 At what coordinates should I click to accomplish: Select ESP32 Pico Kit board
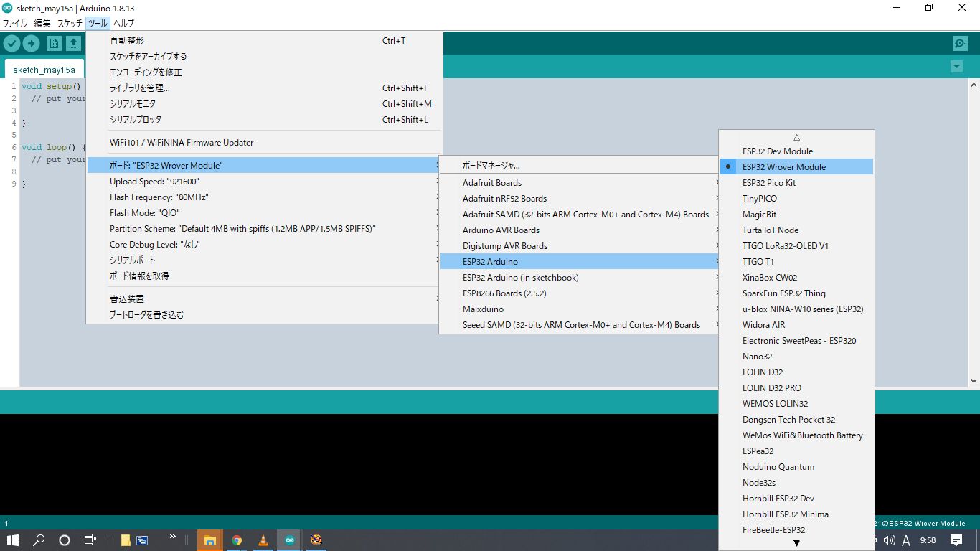(796, 183)
